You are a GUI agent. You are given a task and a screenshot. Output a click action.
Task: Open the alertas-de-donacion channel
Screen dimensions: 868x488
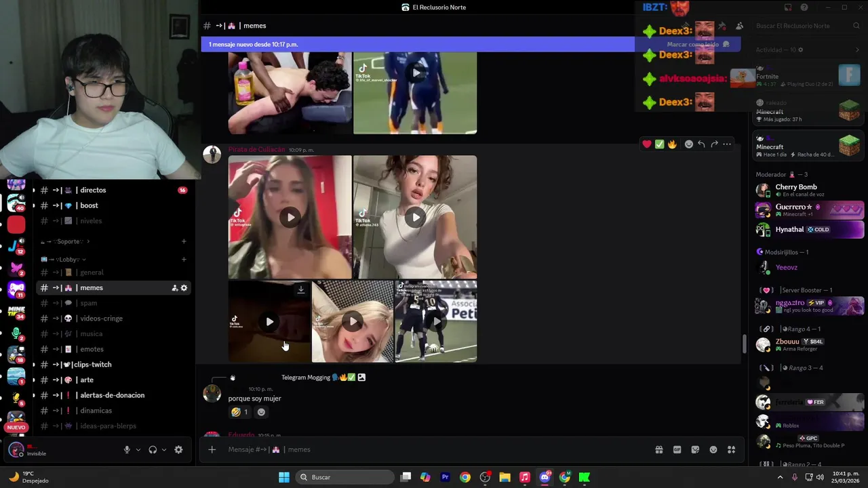[113, 395]
